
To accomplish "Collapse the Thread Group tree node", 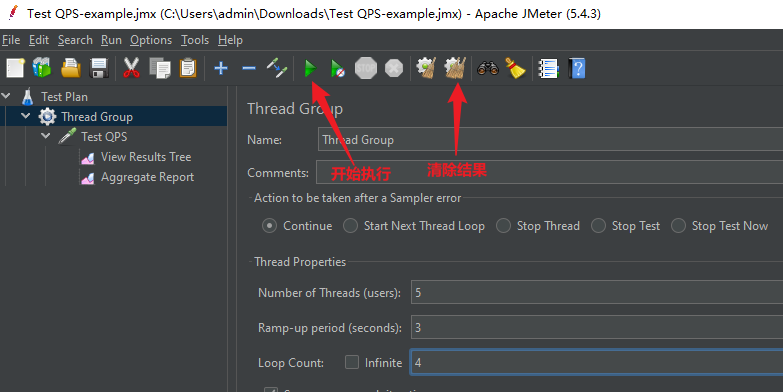I will [25, 115].
